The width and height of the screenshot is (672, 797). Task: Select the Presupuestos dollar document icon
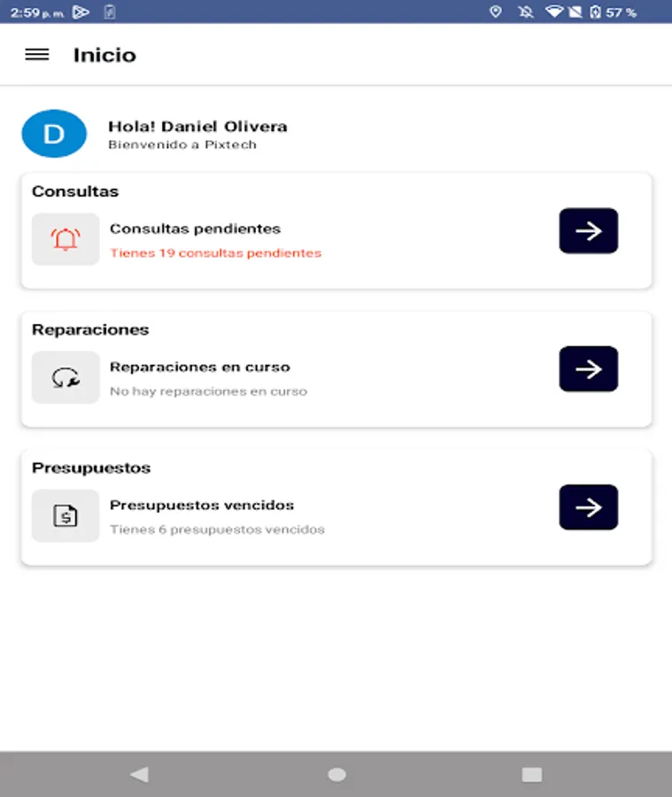coord(66,515)
